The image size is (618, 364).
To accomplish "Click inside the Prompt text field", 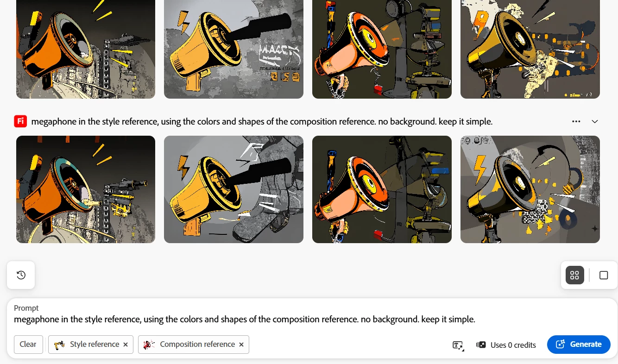I will click(245, 320).
